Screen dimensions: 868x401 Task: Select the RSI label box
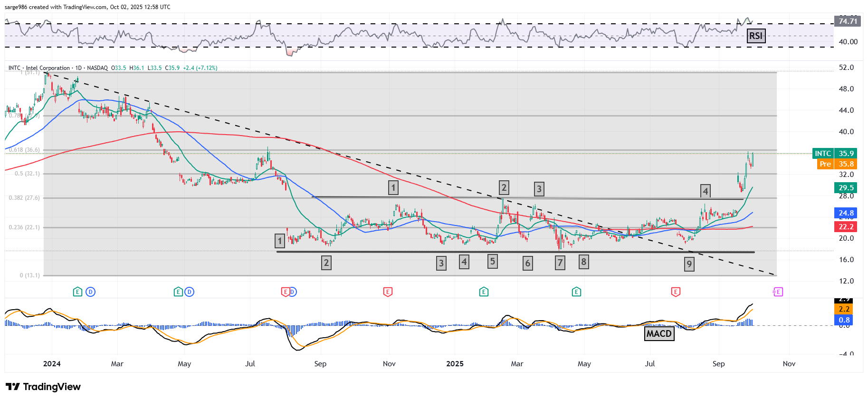click(755, 36)
